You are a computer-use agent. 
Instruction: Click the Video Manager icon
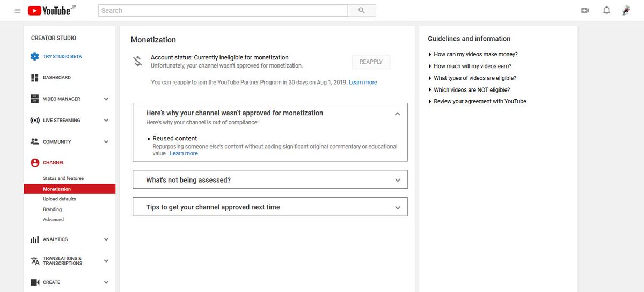tap(35, 99)
